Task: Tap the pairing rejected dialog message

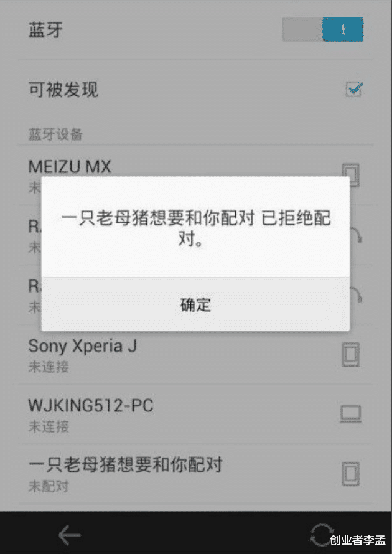Action: [195, 228]
